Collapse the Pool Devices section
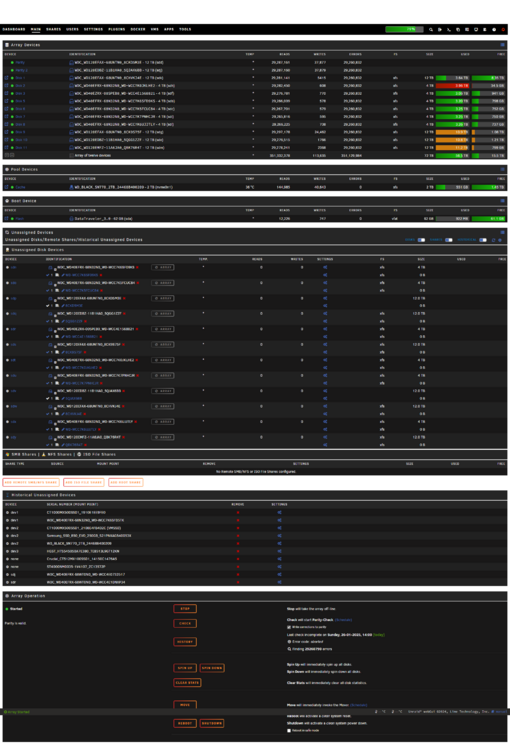Viewport: 510px width, 750px height. point(502,169)
